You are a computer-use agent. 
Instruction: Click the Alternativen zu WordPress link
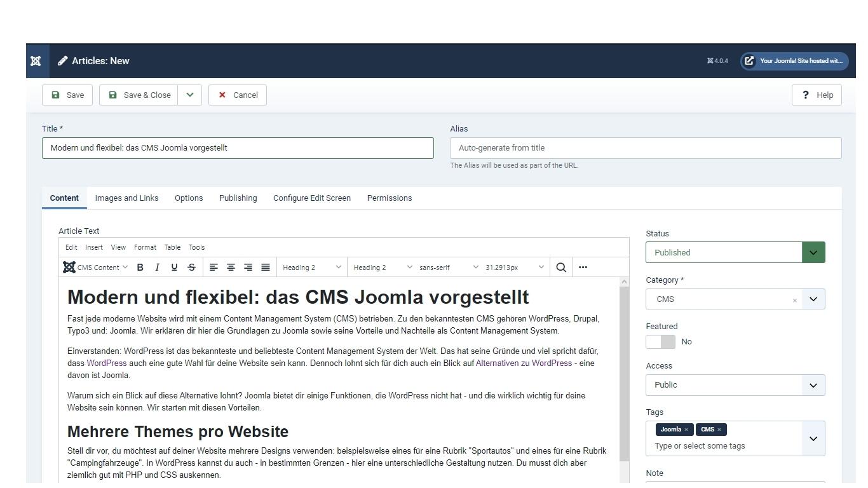(524, 363)
